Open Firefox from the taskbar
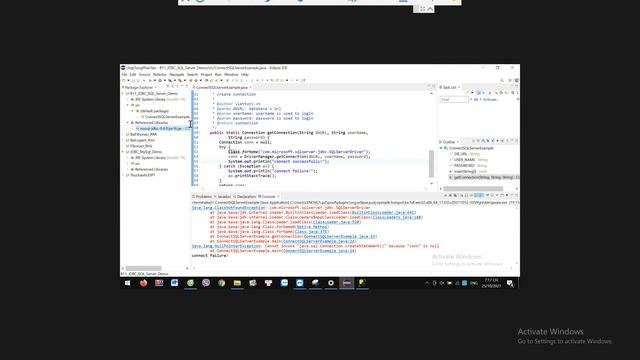 pyautogui.click(x=143, y=283)
